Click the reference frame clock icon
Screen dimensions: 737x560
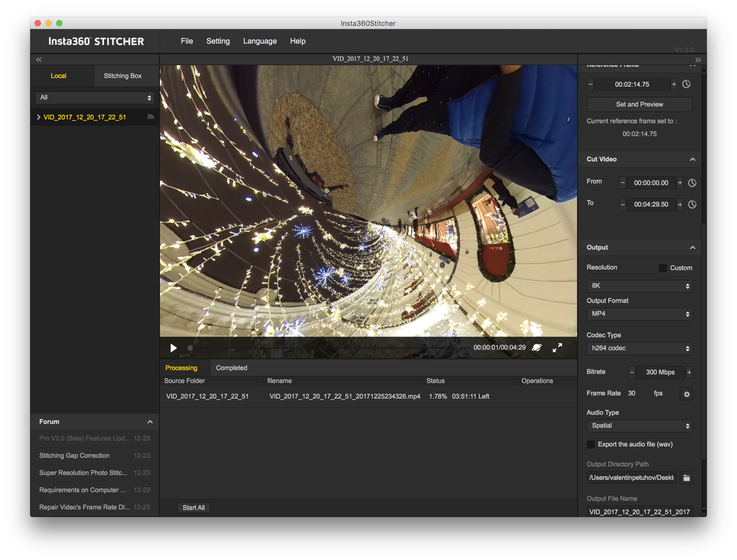686,84
